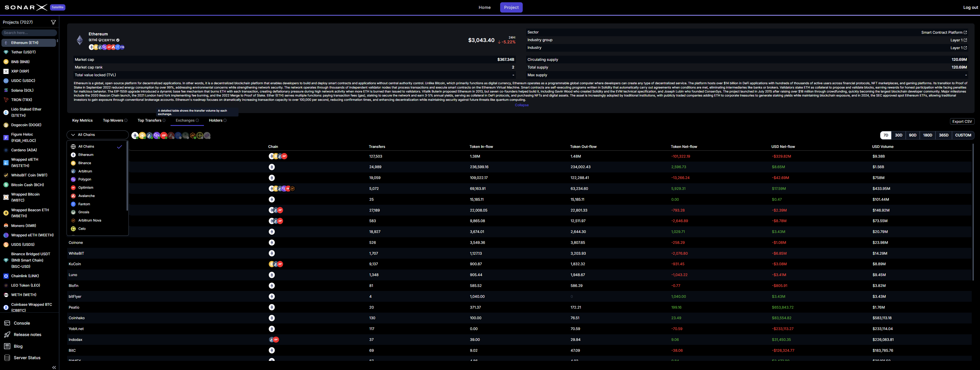This screenshot has height=370, width=980.
Task: Click info icon next to Holders tab
Action: coord(225,120)
